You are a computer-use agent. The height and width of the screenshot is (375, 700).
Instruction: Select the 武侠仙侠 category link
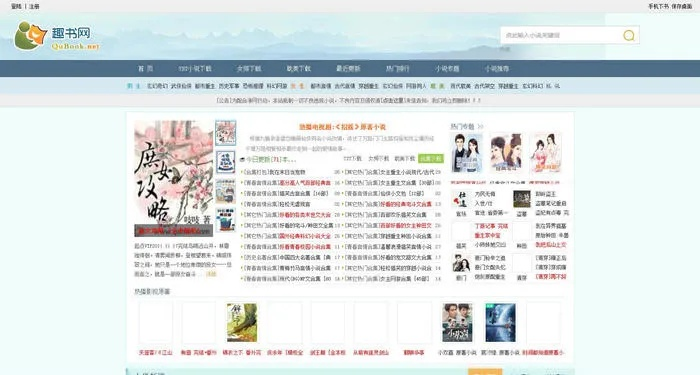point(181,86)
